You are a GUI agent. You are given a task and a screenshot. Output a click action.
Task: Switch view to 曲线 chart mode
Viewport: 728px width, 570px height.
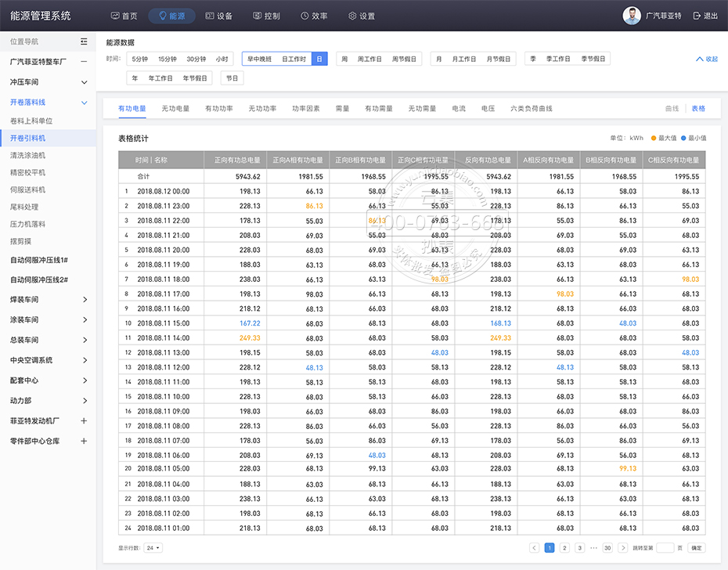[x=672, y=109]
